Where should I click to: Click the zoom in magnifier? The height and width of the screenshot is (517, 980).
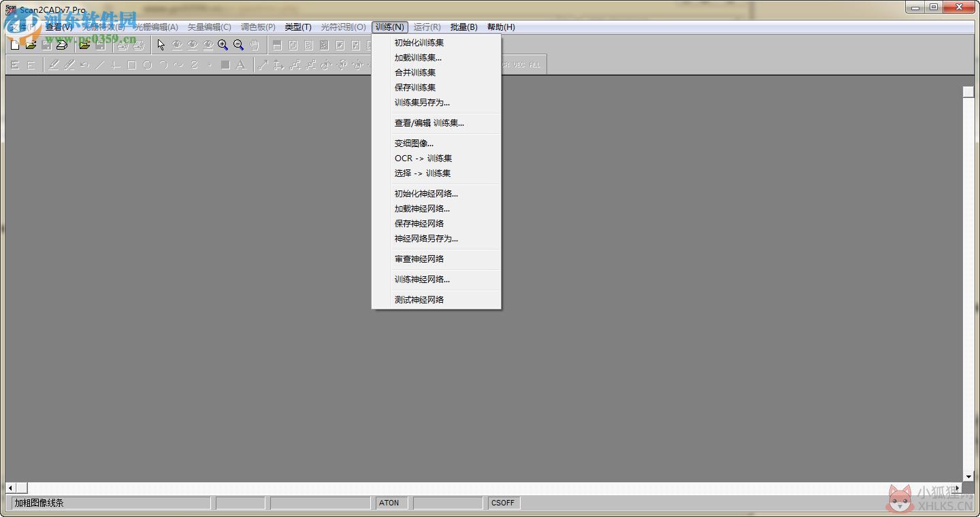(x=223, y=45)
